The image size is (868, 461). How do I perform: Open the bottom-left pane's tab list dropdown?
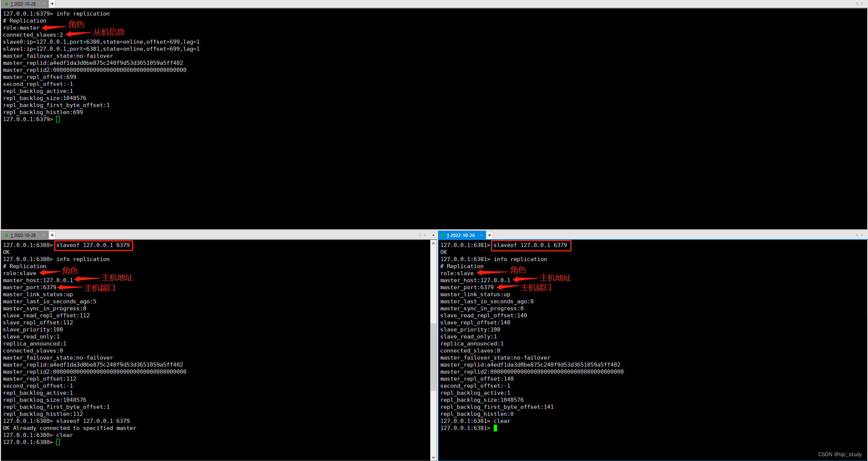pyautogui.click(x=433, y=235)
